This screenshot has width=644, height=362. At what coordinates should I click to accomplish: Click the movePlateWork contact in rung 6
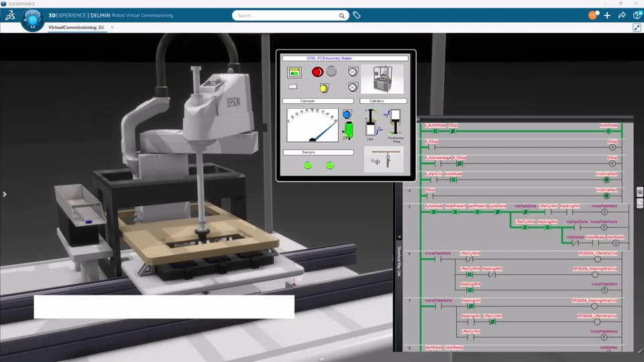click(x=438, y=259)
